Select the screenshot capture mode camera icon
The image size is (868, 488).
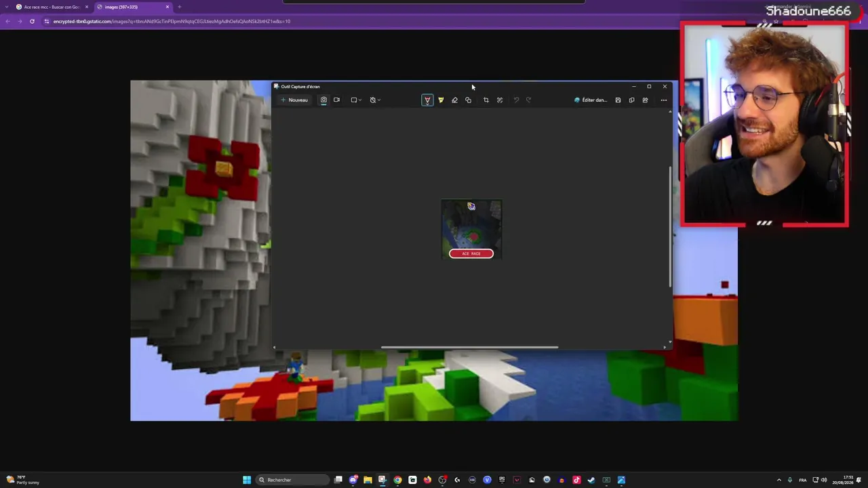coord(323,100)
